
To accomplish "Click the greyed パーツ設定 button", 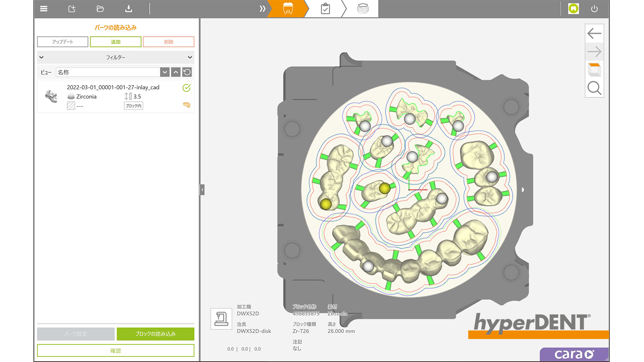I will click(76, 334).
